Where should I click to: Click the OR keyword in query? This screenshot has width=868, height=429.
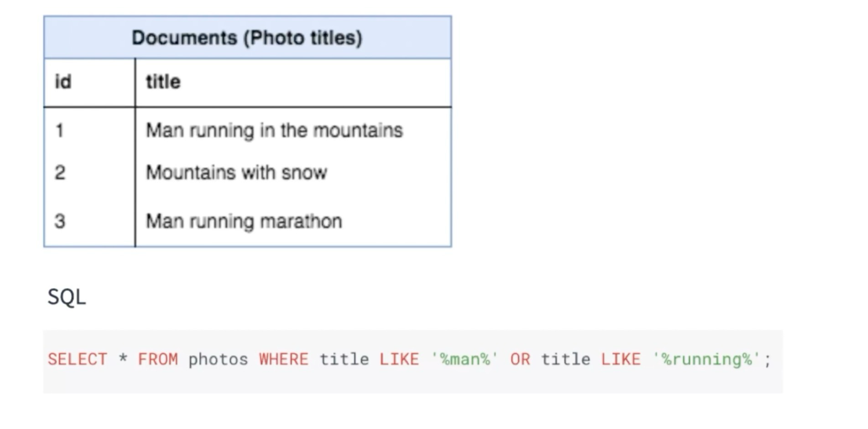click(x=520, y=359)
